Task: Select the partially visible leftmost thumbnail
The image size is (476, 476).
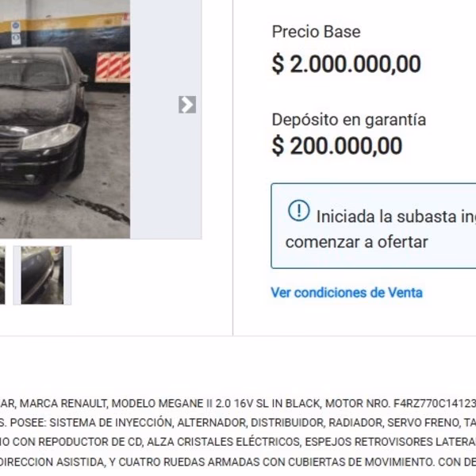Action: (2, 275)
